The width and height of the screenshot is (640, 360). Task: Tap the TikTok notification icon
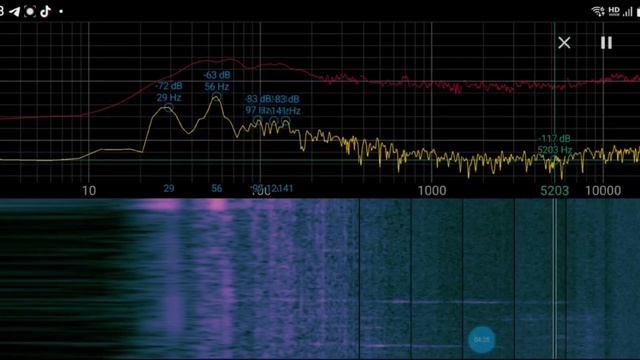coord(45,11)
